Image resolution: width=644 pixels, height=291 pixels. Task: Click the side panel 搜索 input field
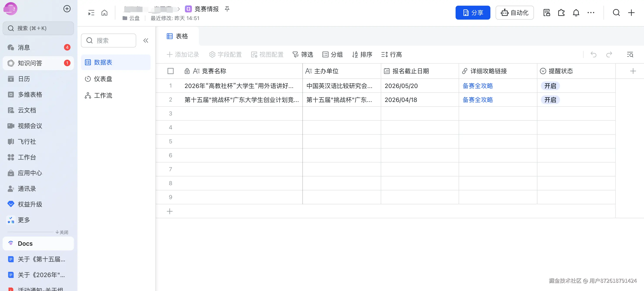click(112, 41)
